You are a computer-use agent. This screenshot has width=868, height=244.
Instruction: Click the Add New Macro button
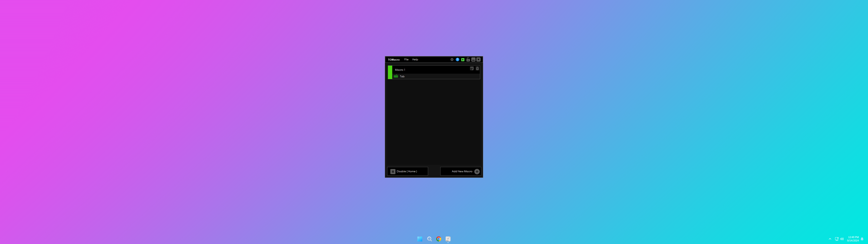pyautogui.click(x=460, y=171)
